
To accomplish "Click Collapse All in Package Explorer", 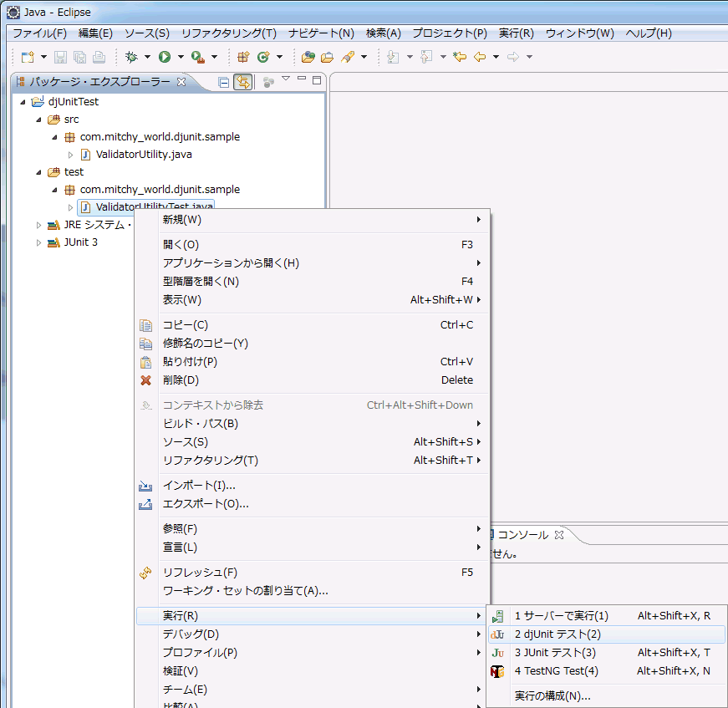I will [x=224, y=83].
